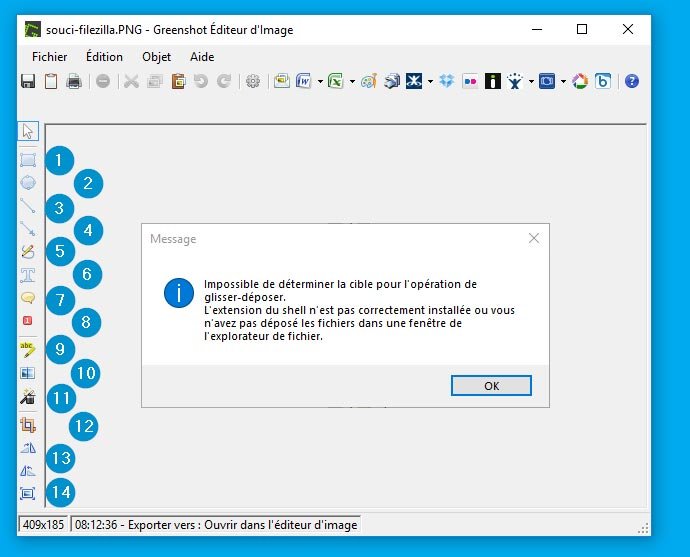The width and height of the screenshot is (690, 557).
Task: Click the printer export icon beside Paint
Action: 392,81
